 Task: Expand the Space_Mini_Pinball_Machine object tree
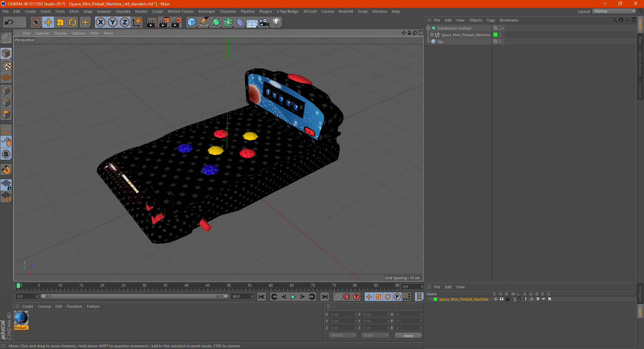(432, 35)
